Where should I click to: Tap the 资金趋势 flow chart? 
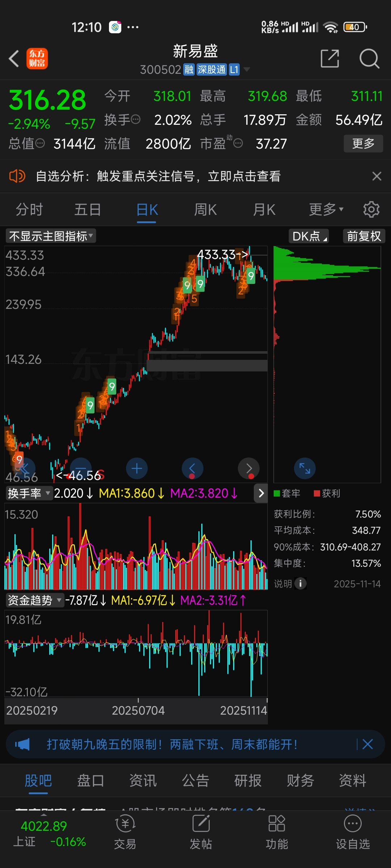136,654
